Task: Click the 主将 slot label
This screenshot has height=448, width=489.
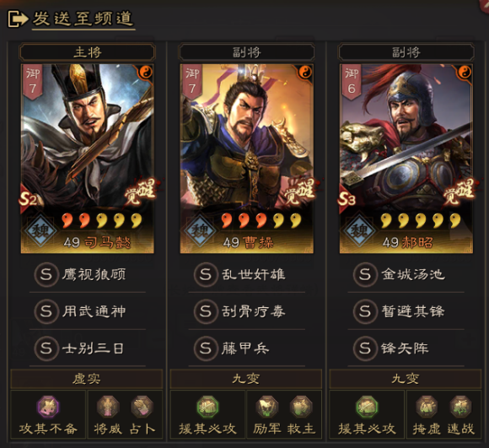Action: (88, 52)
